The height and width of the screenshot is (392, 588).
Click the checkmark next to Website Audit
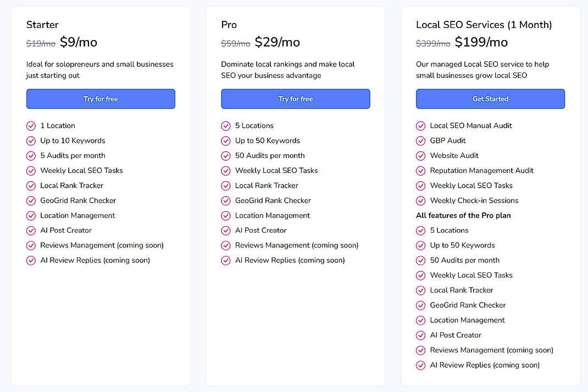click(421, 155)
